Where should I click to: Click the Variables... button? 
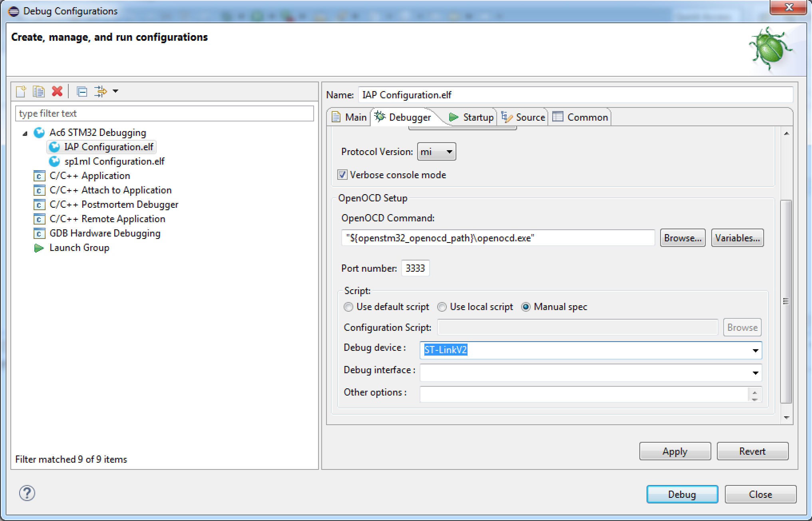click(737, 238)
